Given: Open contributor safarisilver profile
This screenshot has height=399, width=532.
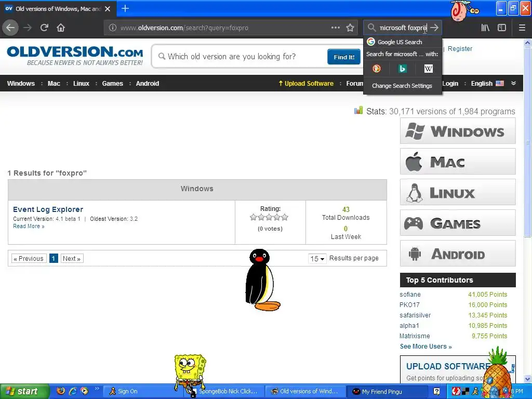Looking at the screenshot, I should coord(415,315).
